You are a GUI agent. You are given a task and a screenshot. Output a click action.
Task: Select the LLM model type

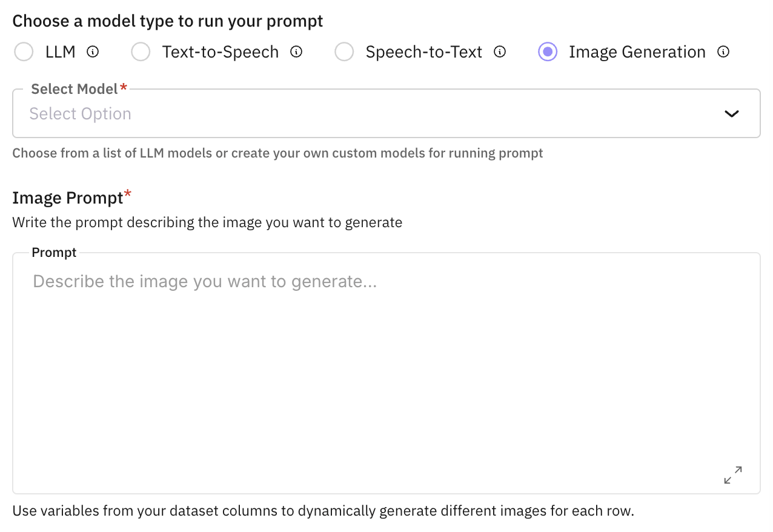point(24,52)
